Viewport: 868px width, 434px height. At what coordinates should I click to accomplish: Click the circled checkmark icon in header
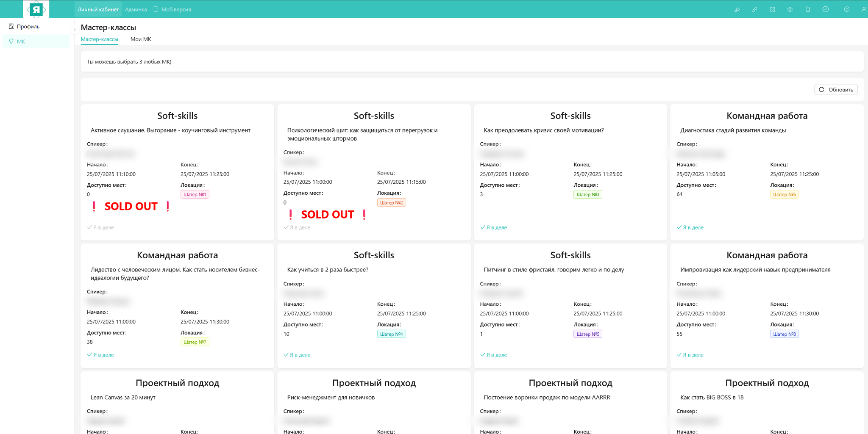(x=826, y=9)
